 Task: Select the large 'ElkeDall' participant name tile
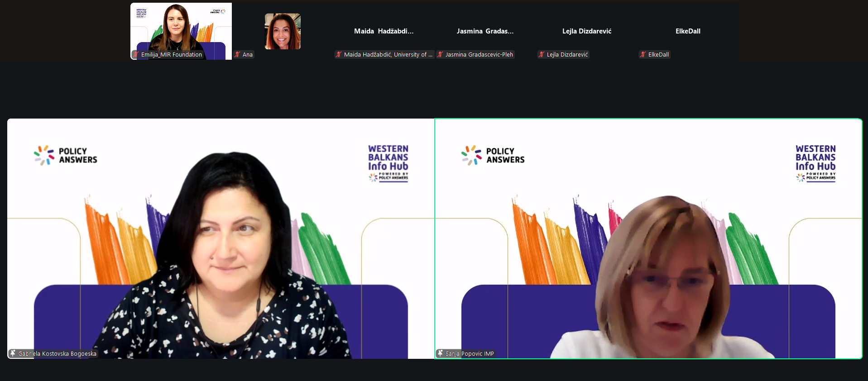tap(688, 31)
